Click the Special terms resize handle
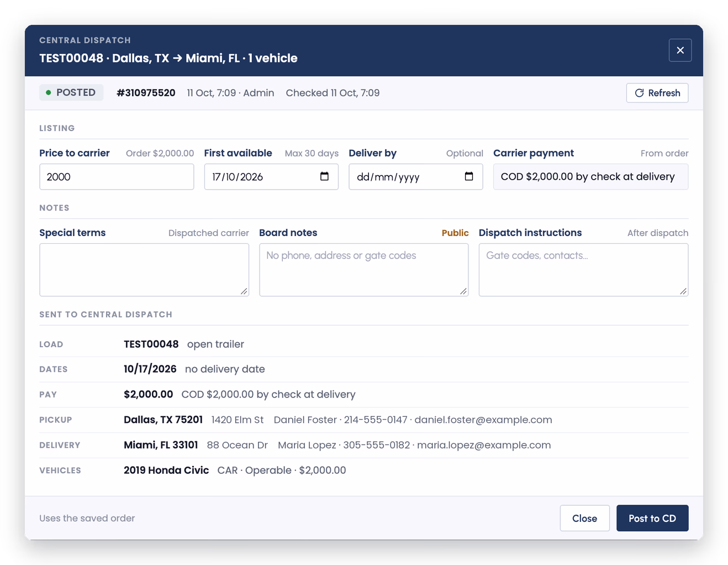 click(244, 291)
